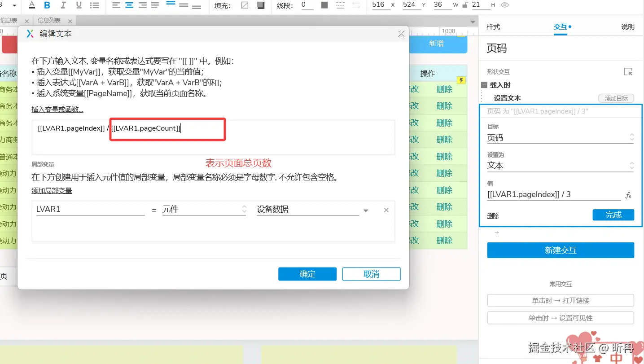Open the shadow settings icon
The image size is (644, 364).
click(x=261, y=5)
